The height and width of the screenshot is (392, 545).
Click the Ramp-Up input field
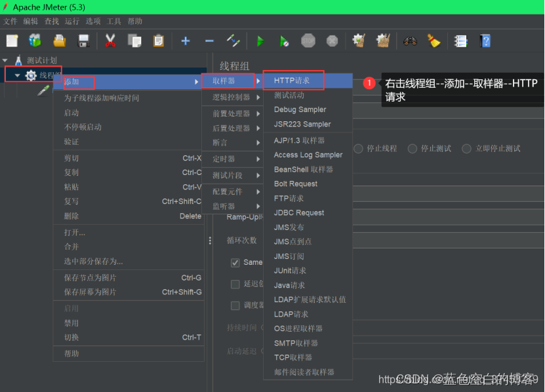click(449, 217)
